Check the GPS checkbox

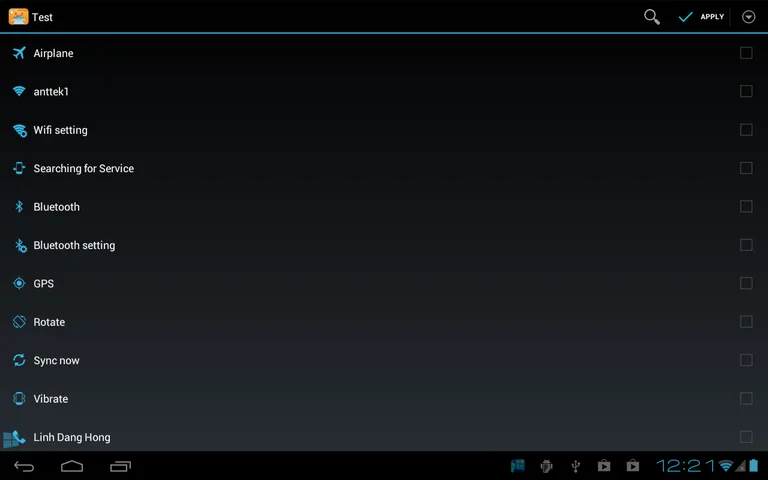point(746,283)
